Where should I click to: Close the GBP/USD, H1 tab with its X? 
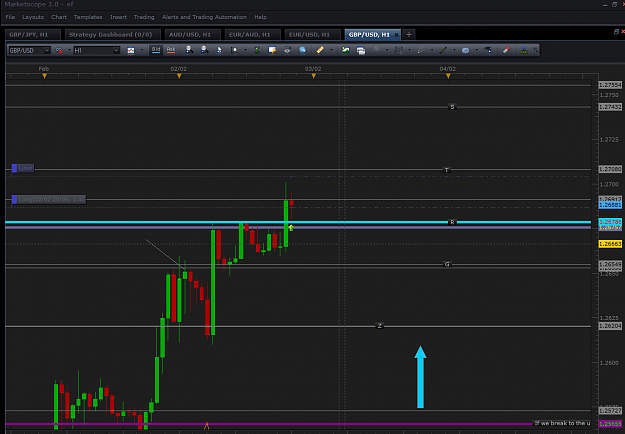396,35
